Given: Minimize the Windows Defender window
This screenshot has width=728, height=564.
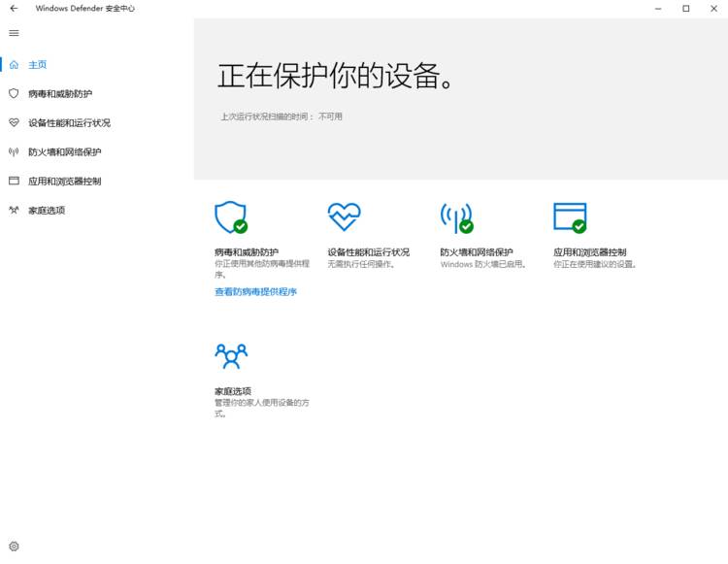Looking at the screenshot, I should click(x=658, y=9).
